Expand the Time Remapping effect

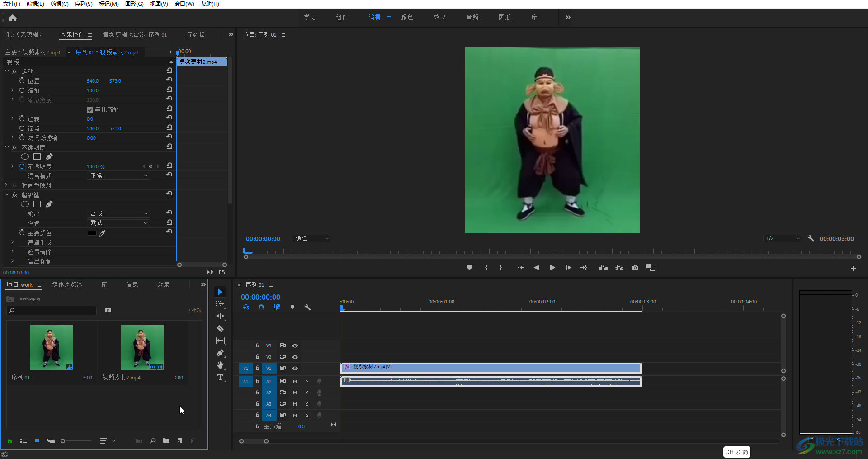7,185
